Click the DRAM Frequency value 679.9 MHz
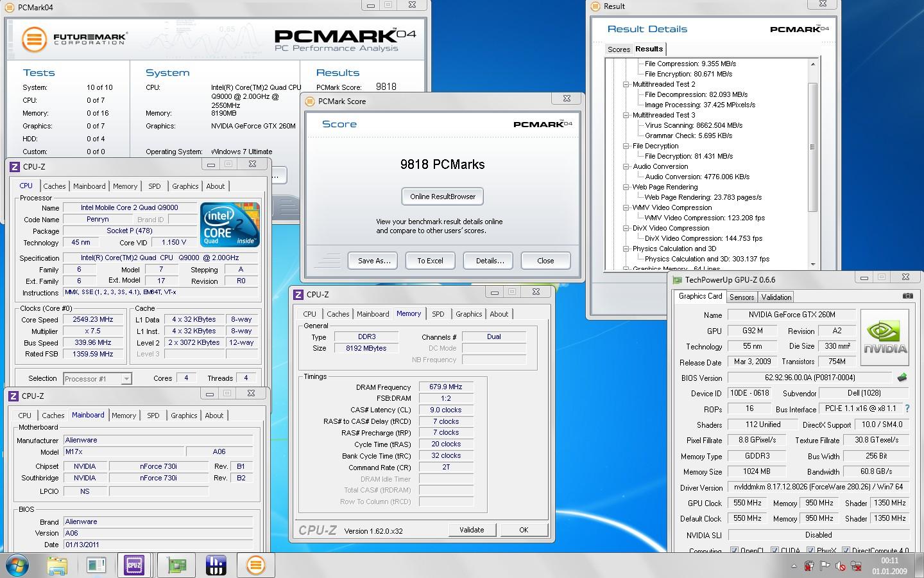The width and height of the screenshot is (924, 578). coord(446,387)
